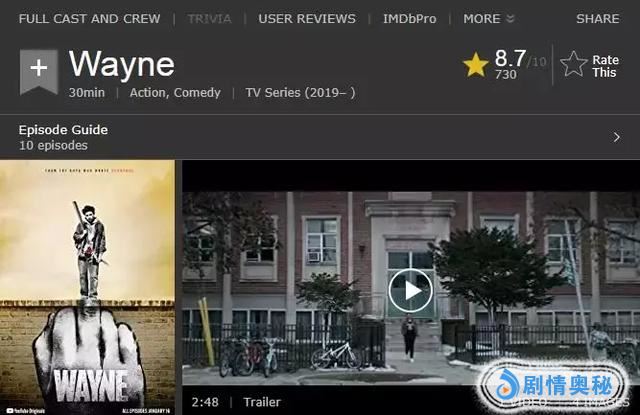Open the TV Series (2019– ) link
This screenshot has width=640, height=415.
[300, 93]
